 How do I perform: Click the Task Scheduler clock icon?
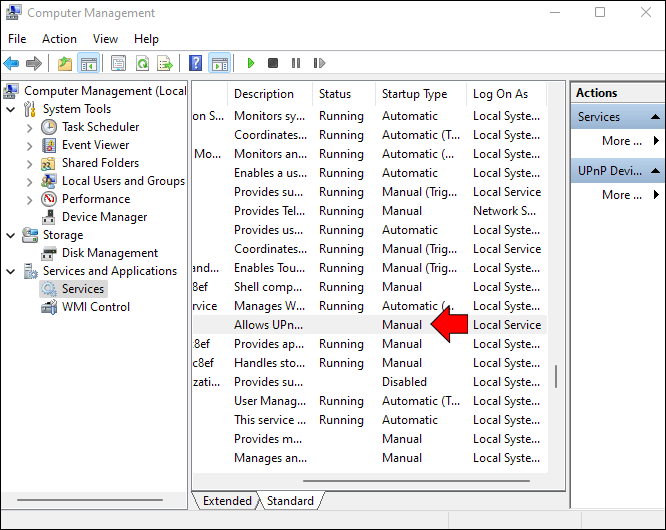pos(49,127)
